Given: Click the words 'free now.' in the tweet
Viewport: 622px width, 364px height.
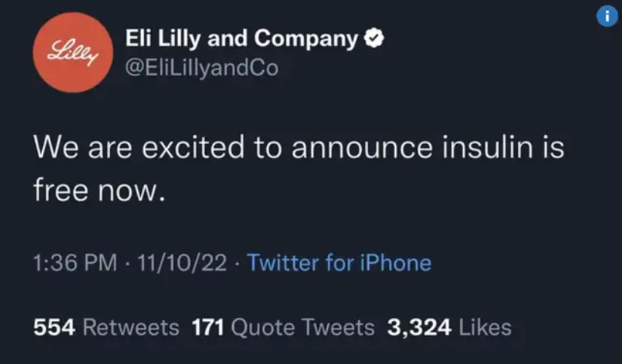Looking at the screenshot, I should coord(100,190).
